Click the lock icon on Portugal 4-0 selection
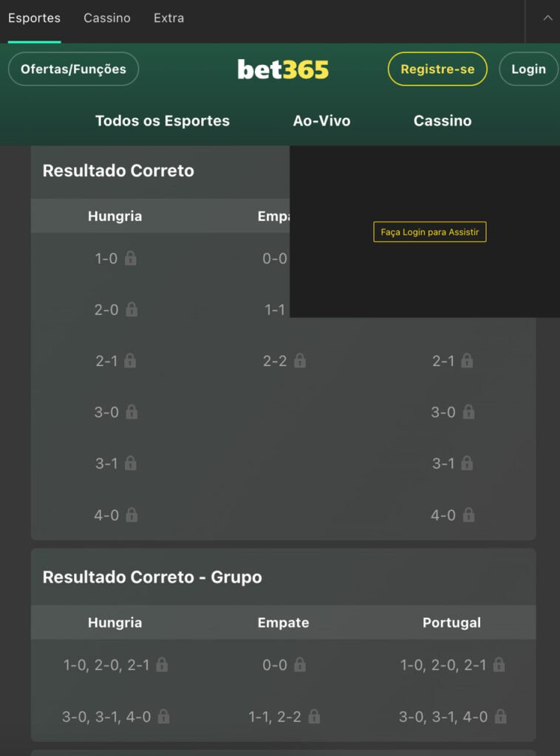This screenshot has width=560, height=756. [468, 515]
